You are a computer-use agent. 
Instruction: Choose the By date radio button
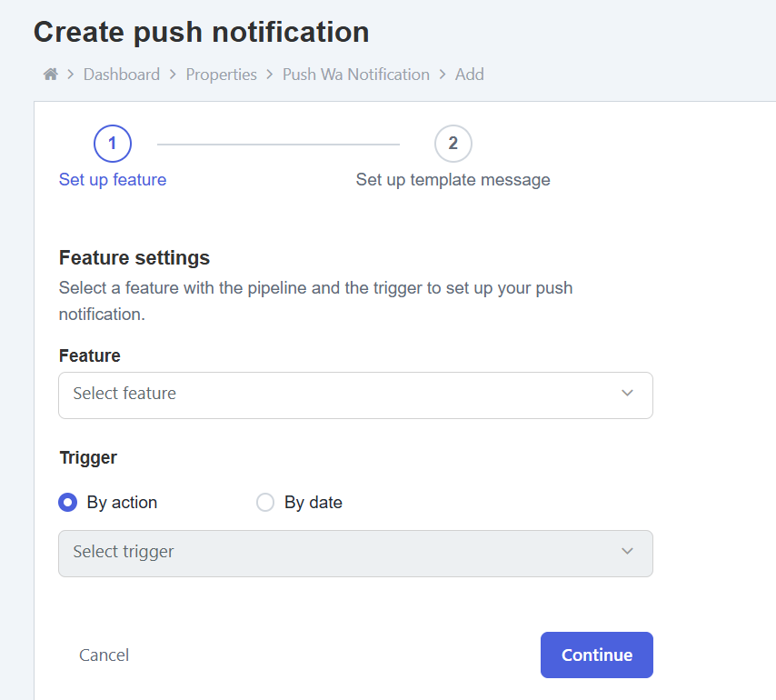point(265,503)
